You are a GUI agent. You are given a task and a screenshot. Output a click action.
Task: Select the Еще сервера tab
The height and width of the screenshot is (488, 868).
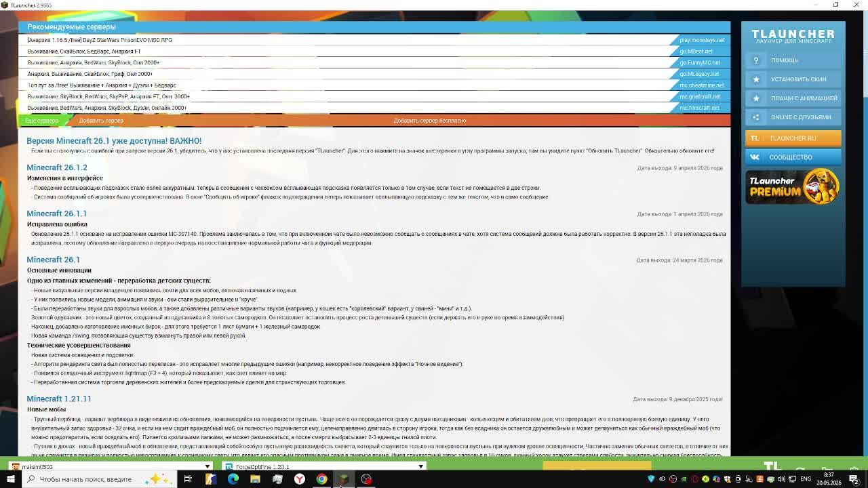[x=41, y=121]
